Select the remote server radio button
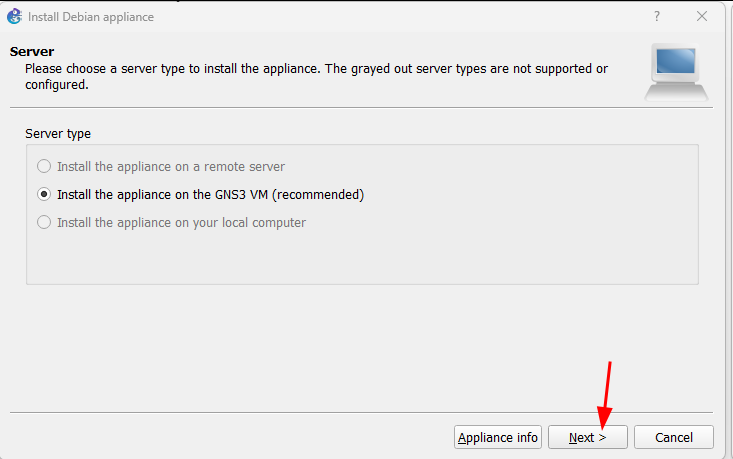This screenshot has width=733, height=459. tap(44, 167)
